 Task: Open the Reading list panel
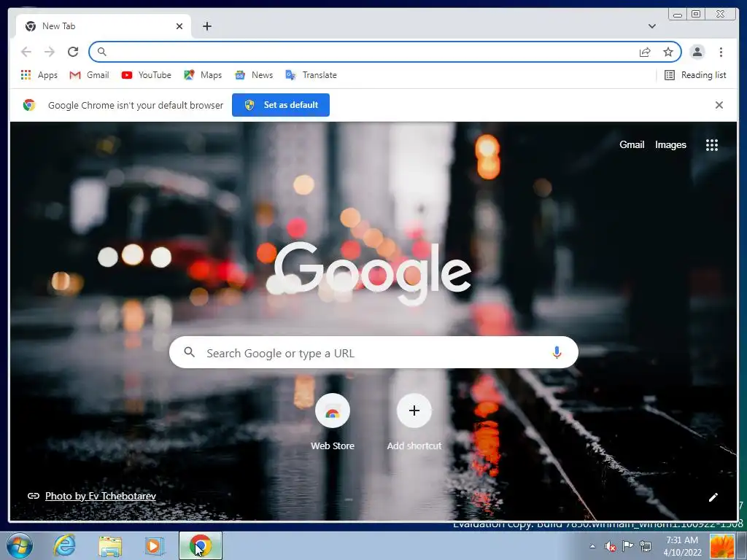pos(695,75)
